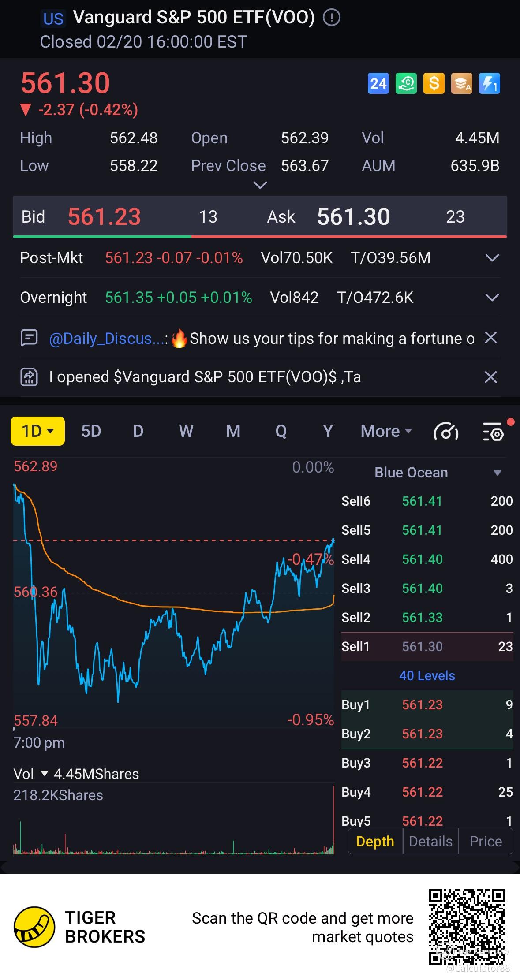The width and height of the screenshot is (520, 980).
Task: Open the More timeframes dropdown
Action: pyautogui.click(x=386, y=431)
